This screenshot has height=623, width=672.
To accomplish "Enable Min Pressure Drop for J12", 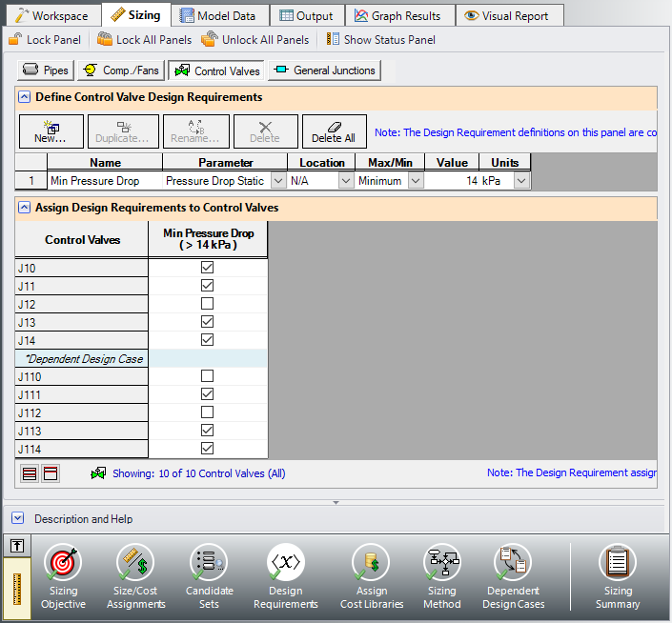I will 208,304.
